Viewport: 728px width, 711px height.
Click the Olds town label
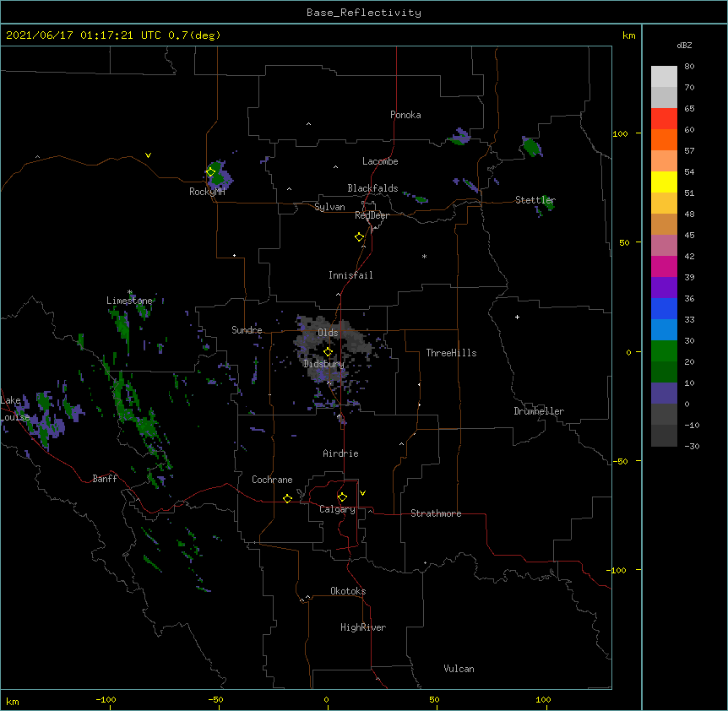328,333
